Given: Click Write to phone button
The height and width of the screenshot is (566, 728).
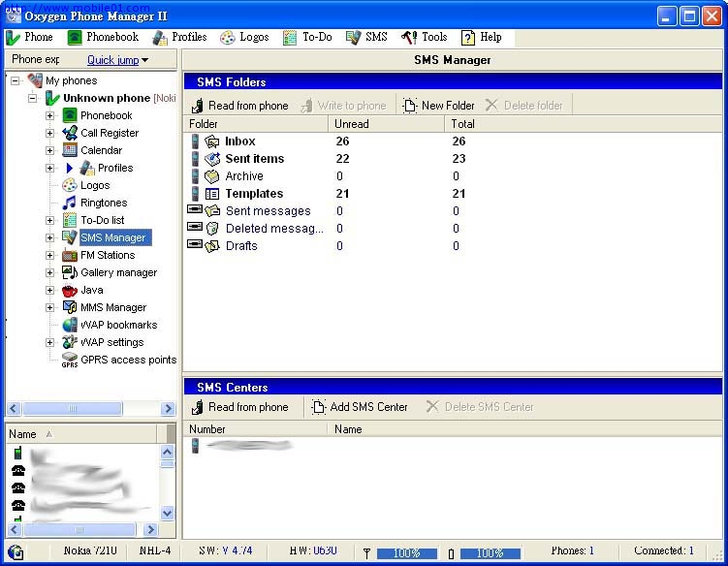Looking at the screenshot, I should (x=343, y=106).
